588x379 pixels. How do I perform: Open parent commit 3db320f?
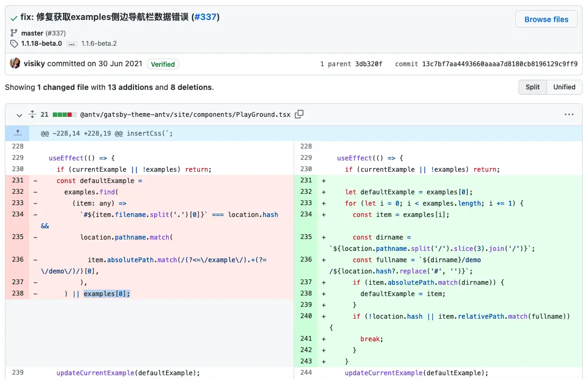pos(369,64)
